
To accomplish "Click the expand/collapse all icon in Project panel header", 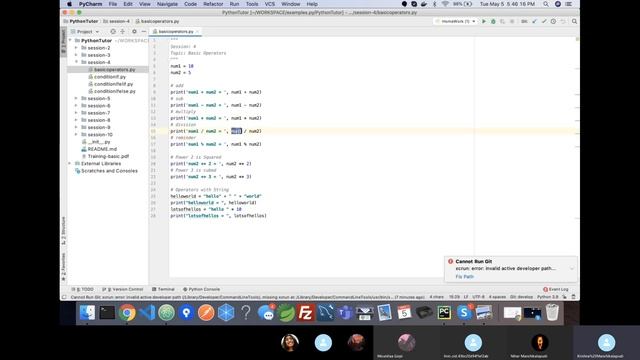I will pos(122,31).
